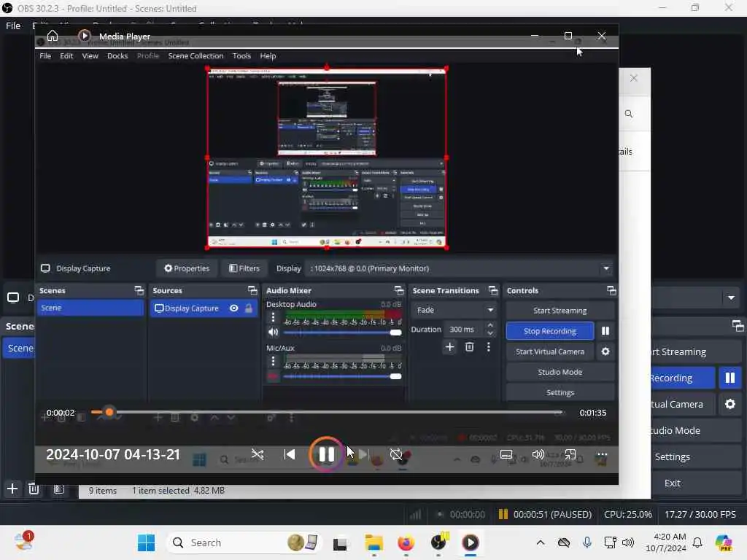Click the taskbar notifications bell icon
The image size is (747, 560).
697,542
